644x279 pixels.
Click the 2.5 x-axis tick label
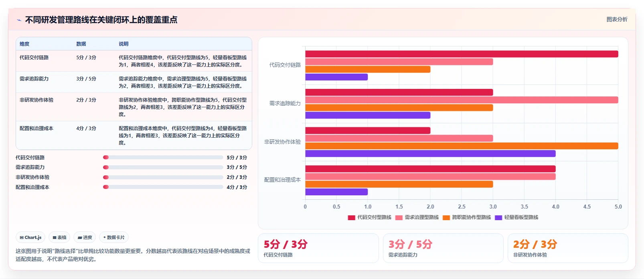(462, 207)
